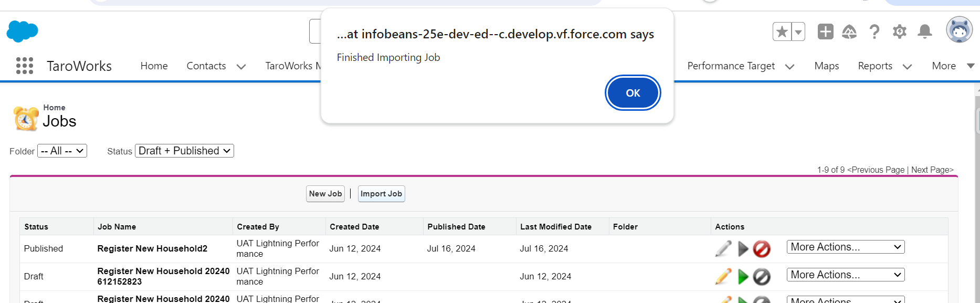Viewport: 980px width, 303px height.
Task: Click the Salesforce cloud logo
Action: pos(22,32)
